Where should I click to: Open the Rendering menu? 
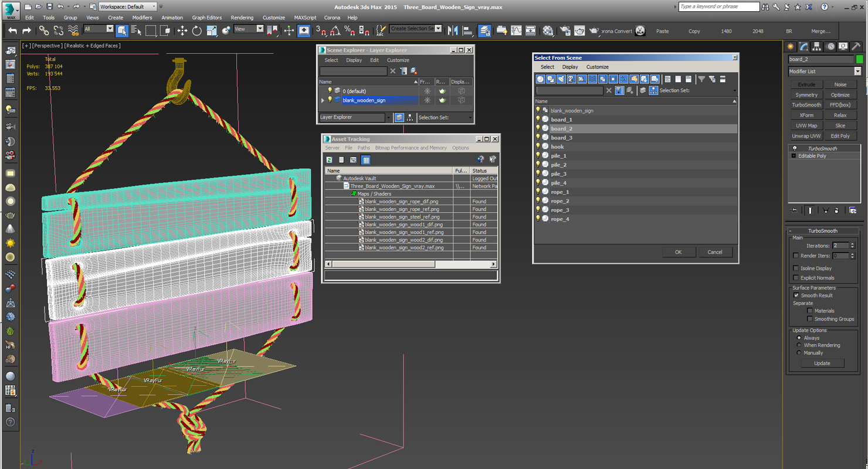coord(242,18)
